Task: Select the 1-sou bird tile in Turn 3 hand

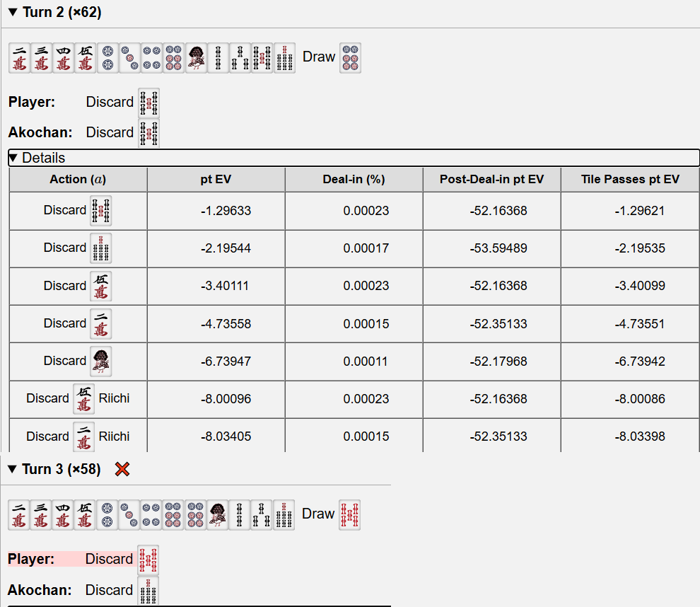Action: [217, 515]
